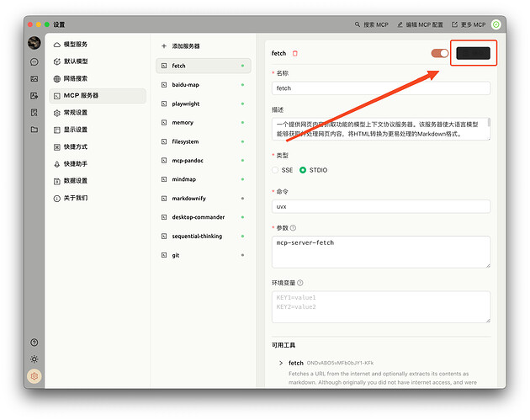Open 显示设置 settings

pyautogui.click(x=98, y=130)
